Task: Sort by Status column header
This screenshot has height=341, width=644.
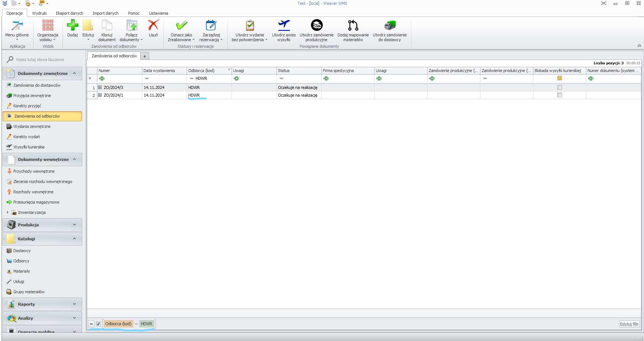Action: click(x=299, y=71)
